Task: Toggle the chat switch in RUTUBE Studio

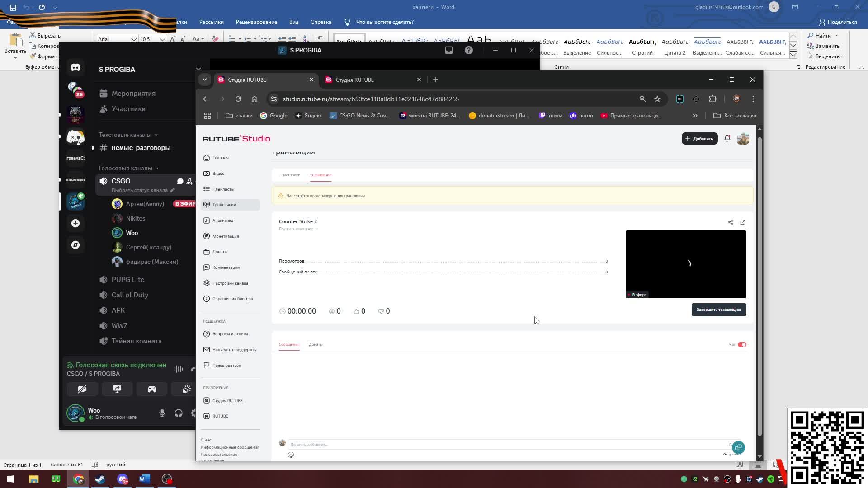Action: point(742,344)
